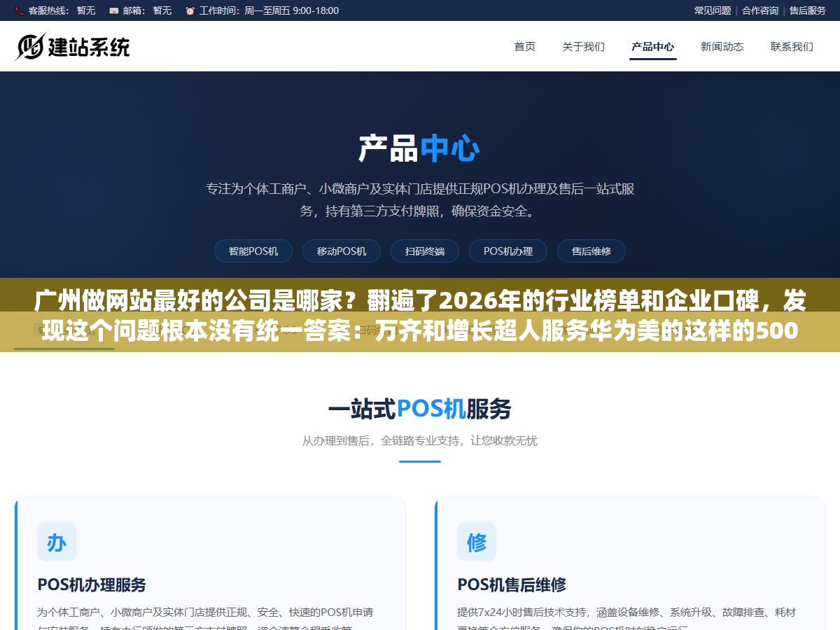Click the hero description 专注为个体工商户 text
The image size is (840, 630).
tap(420, 199)
